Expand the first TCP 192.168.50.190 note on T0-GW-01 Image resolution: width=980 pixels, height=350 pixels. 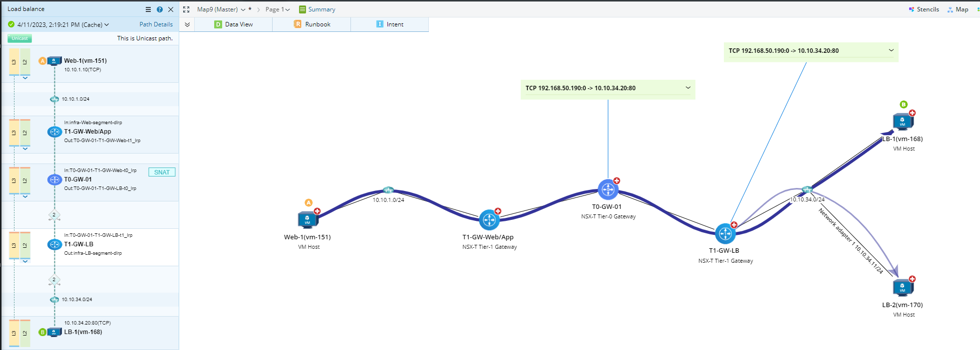(688, 88)
